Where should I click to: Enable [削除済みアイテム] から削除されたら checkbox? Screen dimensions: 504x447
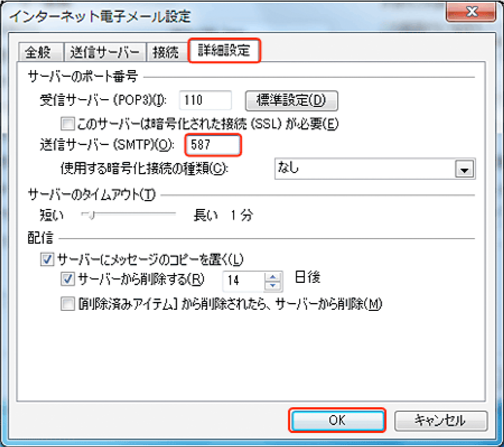tap(68, 304)
